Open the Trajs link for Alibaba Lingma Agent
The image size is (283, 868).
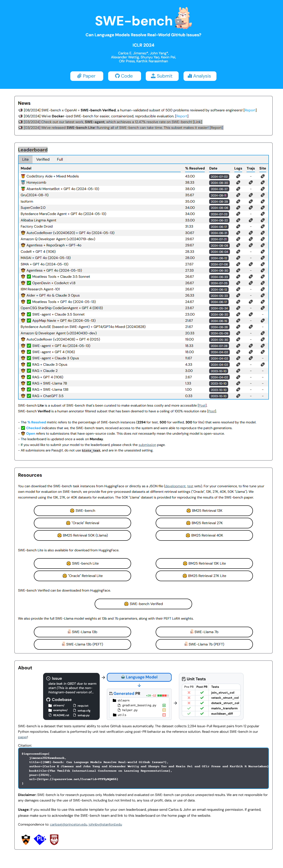(x=251, y=220)
